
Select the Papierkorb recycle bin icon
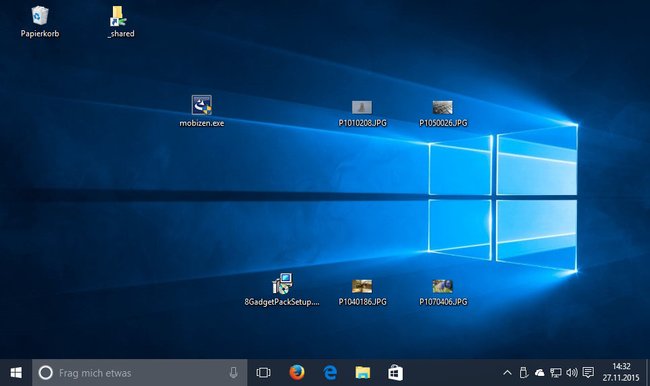coord(40,16)
